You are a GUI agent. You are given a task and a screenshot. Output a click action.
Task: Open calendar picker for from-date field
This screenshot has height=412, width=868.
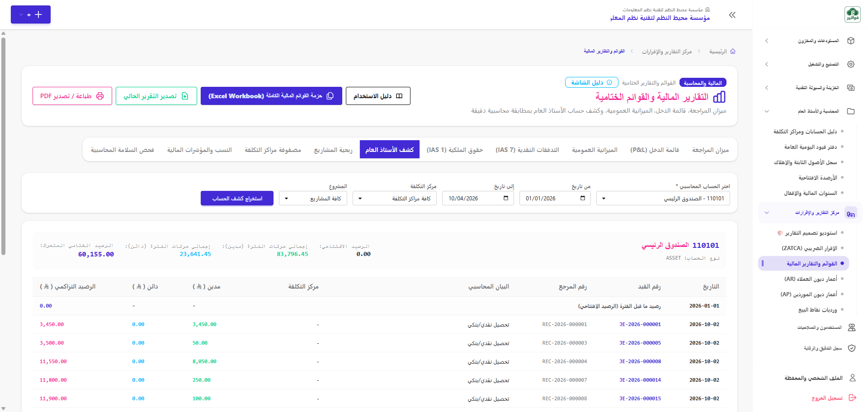point(583,198)
